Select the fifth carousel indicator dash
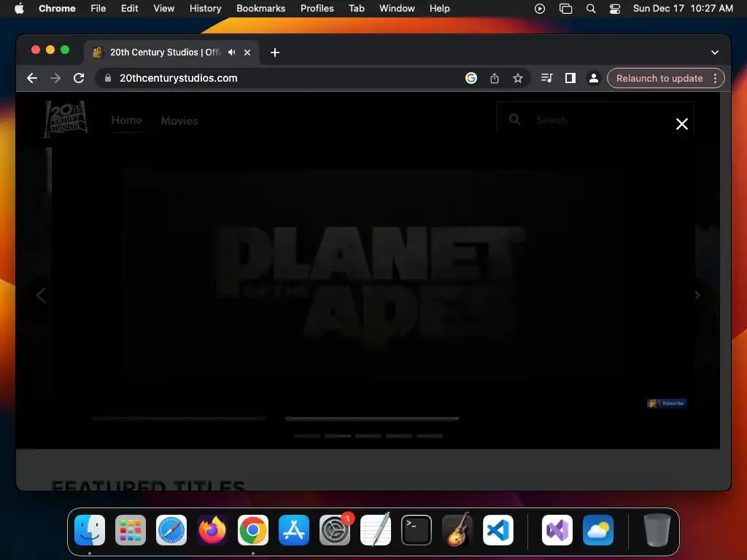 pyautogui.click(x=430, y=436)
